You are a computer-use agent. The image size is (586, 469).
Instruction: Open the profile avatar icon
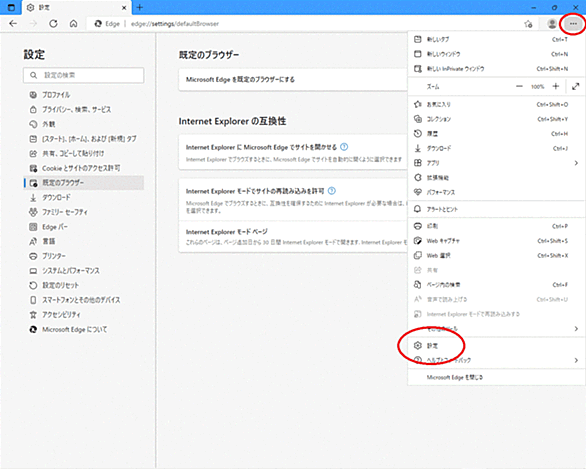coord(552,24)
